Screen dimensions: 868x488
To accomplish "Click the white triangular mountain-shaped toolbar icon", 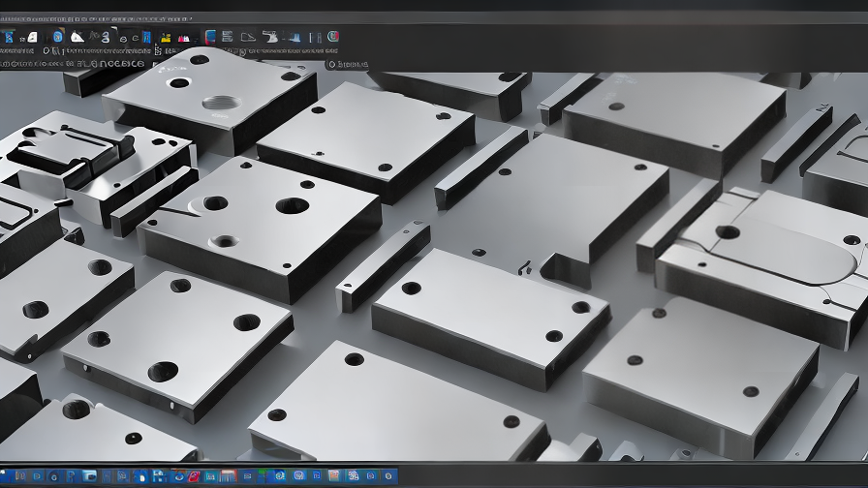I will (x=77, y=37).
